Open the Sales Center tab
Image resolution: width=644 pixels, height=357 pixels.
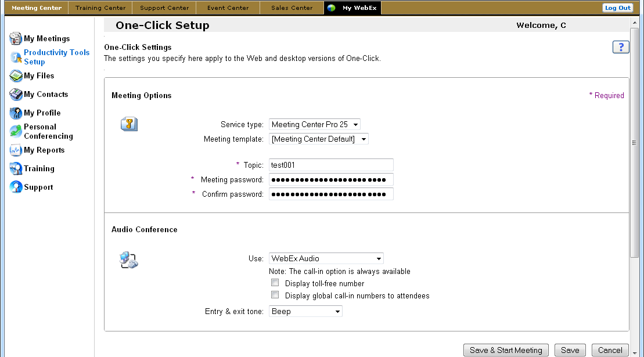click(292, 8)
